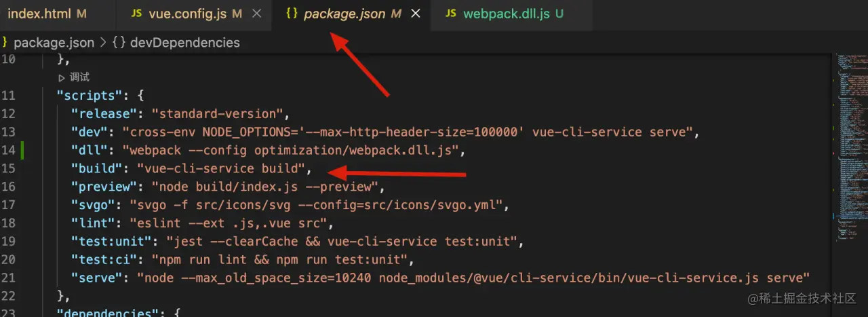
Task: Click the 调试 debug codelens link
Action: tap(79, 77)
